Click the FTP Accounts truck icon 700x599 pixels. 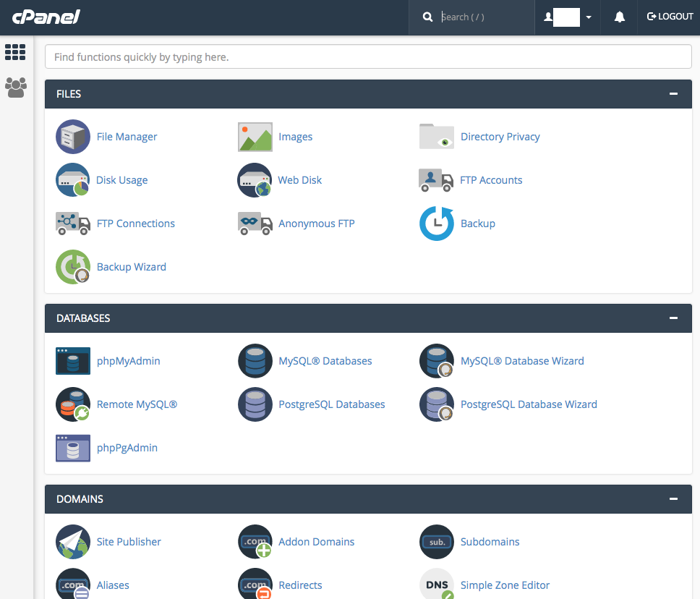tap(436, 180)
